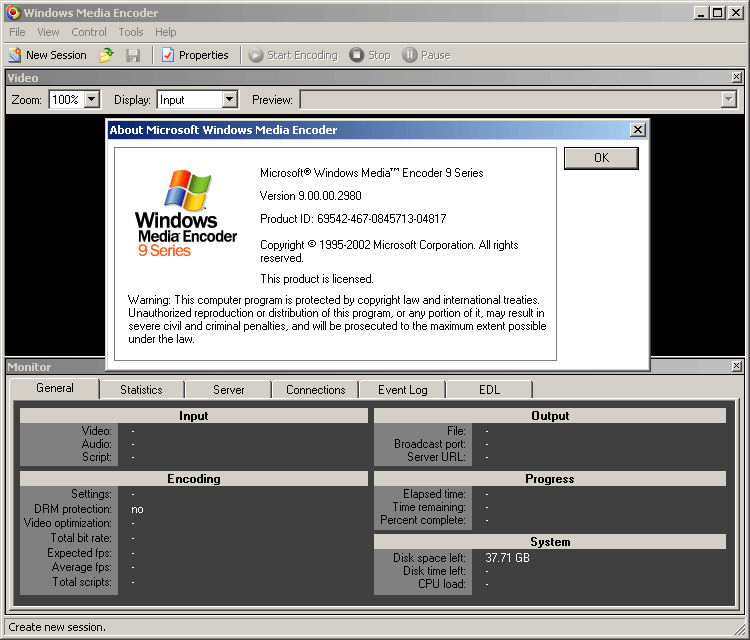750x640 pixels.
Task: Click the Product ID text
Action: coord(353,219)
